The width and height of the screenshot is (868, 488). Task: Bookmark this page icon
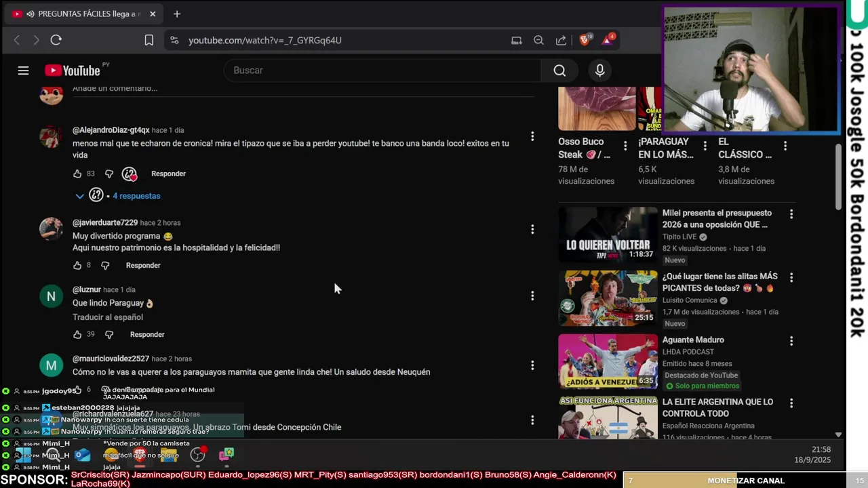coord(149,40)
